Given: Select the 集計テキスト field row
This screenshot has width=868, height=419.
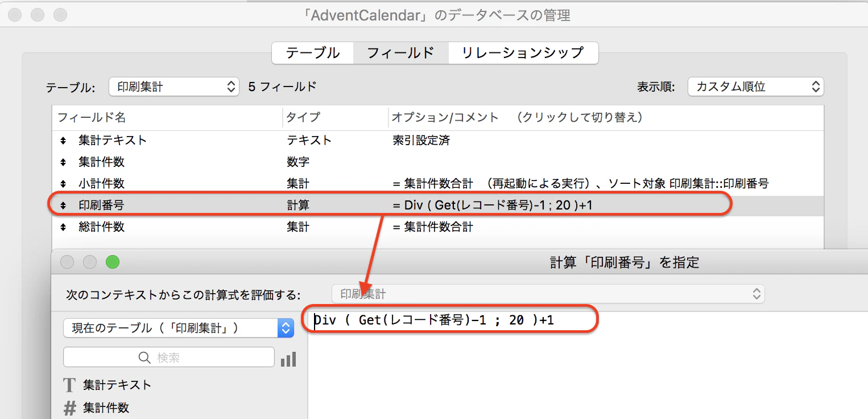Looking at the screenshot, I should pos(437,140).
